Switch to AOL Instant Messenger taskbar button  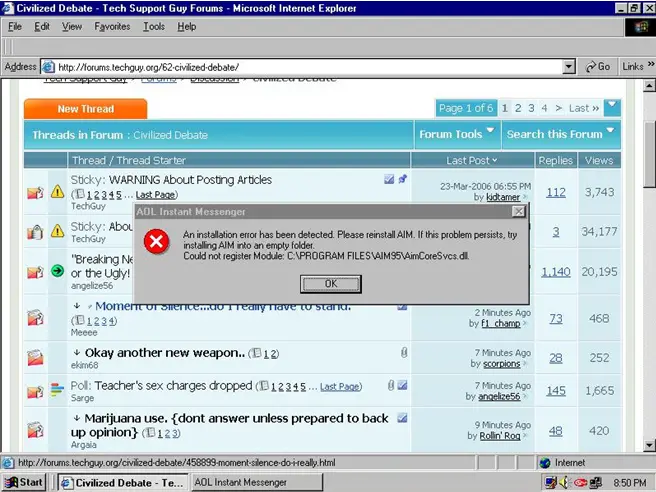tap(257, 482)
